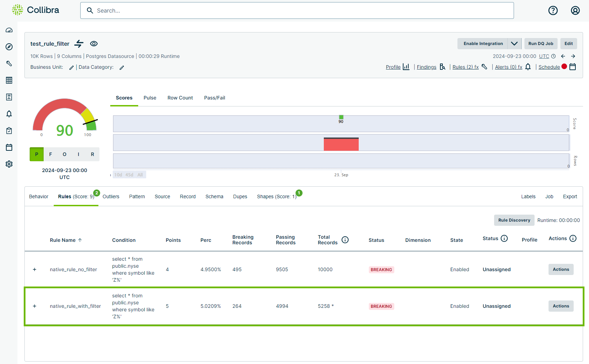Image resolution: width=589 pixels, height=364 pixels.
Task: Open the settings gear sidebar icon
Action: (x=9, y=164)
